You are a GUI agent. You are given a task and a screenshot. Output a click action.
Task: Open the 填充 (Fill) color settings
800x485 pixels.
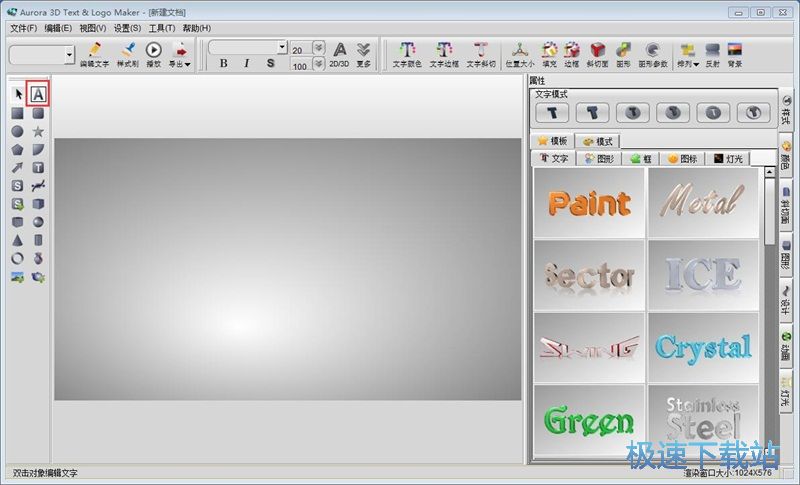(x=549, y=55)
